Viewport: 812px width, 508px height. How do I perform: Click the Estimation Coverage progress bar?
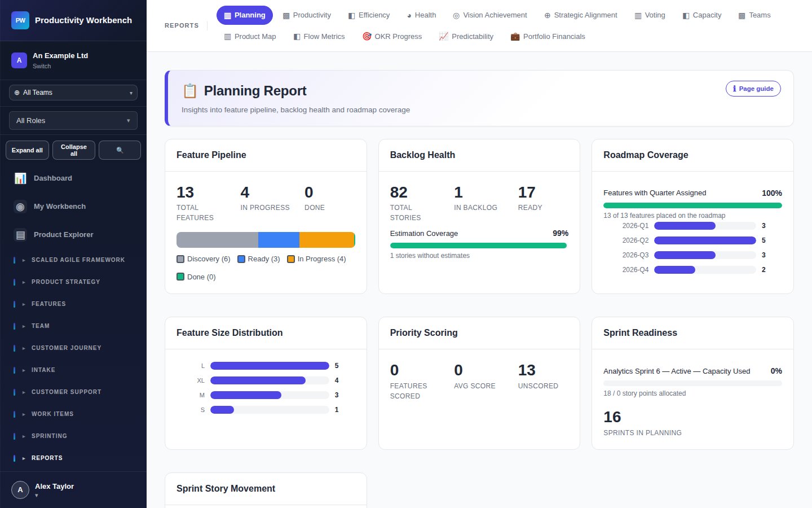point(478,246)
